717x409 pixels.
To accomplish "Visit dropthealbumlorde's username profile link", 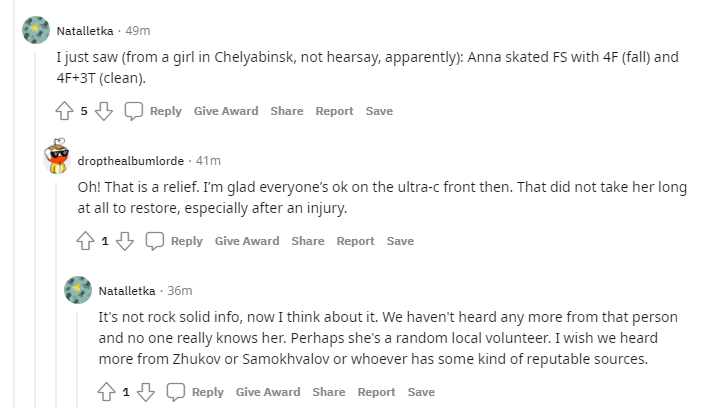I will click(x=132, y=160).
